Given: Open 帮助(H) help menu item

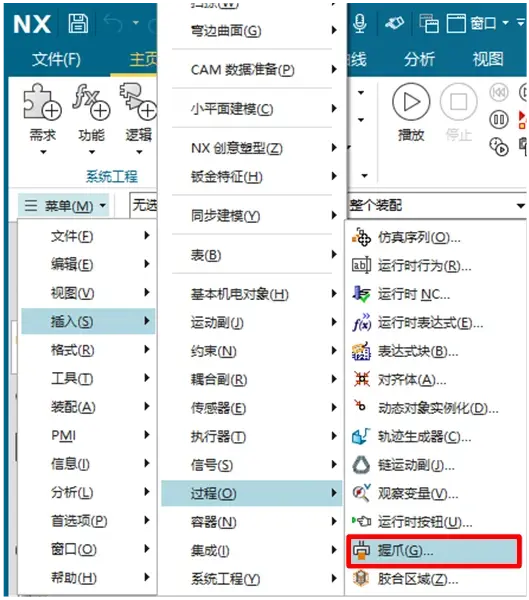Looking at the screenshot, I should (x=88, y=578).
